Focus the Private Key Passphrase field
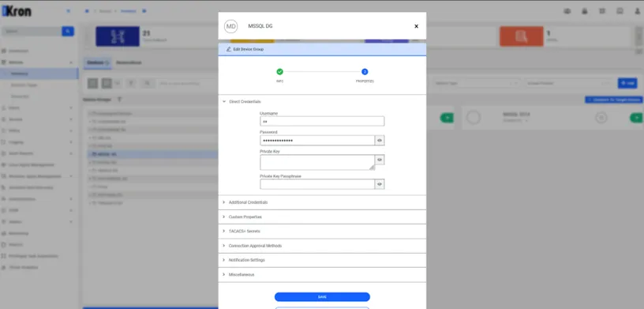Viewport: 644px width, 309px height. 317,184
